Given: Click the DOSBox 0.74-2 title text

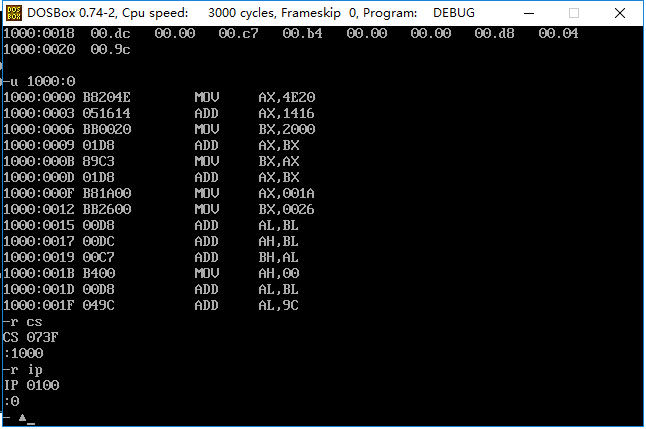Looking at the screenshot, I should pos(72,13).
